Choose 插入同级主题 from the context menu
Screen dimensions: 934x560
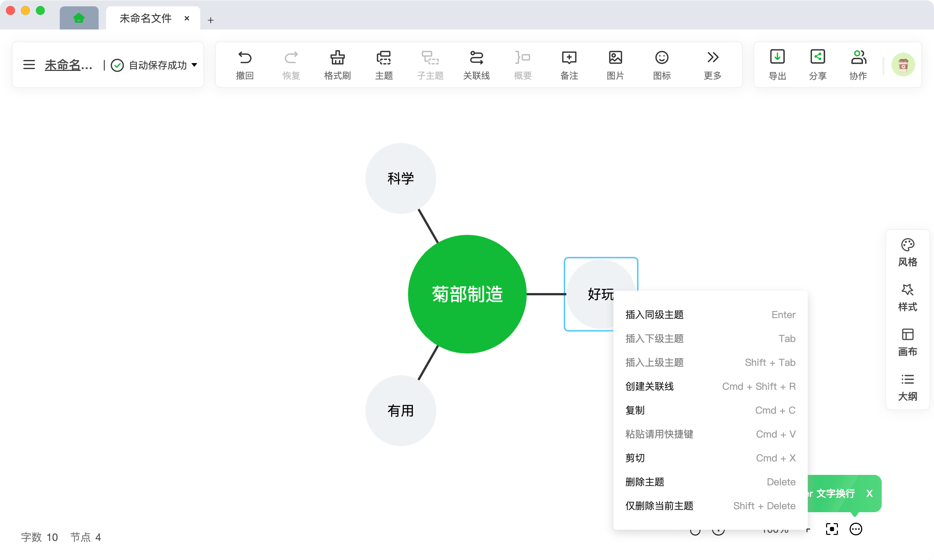point(654,315)
